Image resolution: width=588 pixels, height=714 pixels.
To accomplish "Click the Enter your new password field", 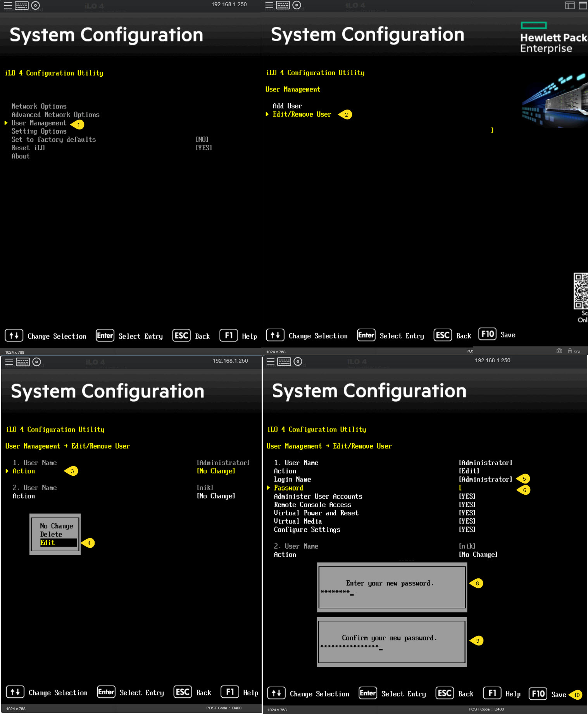I will tap(392, 587).
